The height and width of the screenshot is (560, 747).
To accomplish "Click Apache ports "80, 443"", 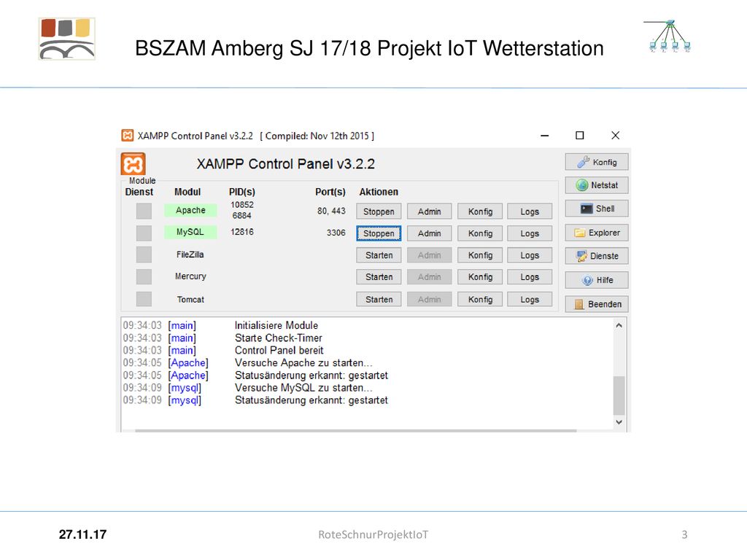I will tap(332, 211).
